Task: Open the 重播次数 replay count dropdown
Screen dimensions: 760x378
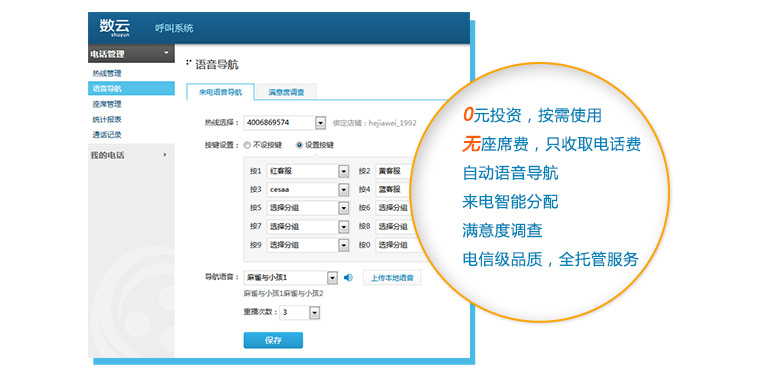Action: 315,313
